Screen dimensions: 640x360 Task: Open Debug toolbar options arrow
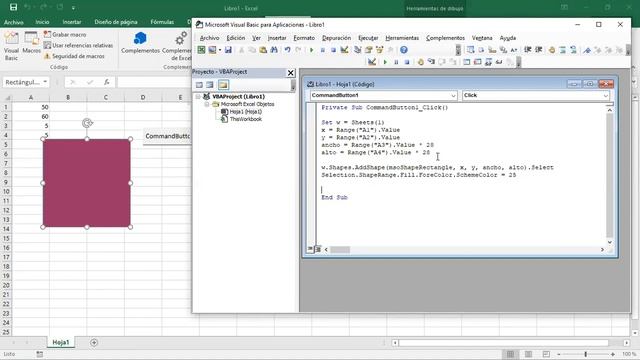point(518,62)
